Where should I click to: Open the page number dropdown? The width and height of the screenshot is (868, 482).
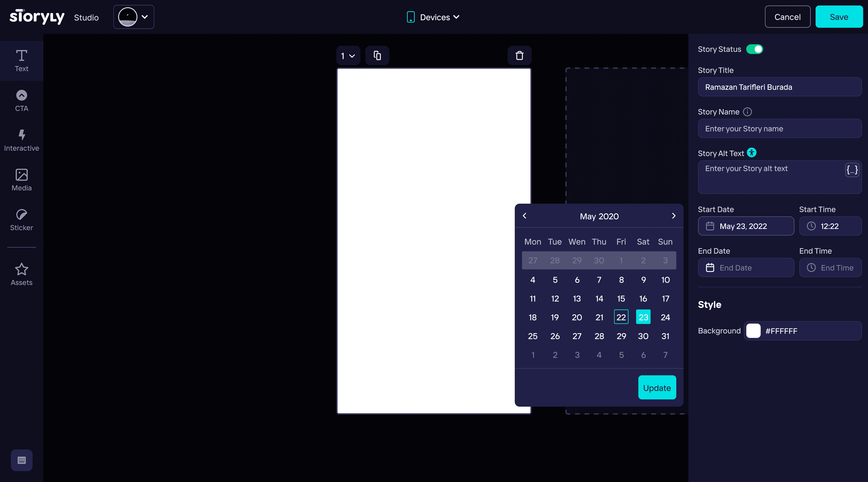pos(348,55)
